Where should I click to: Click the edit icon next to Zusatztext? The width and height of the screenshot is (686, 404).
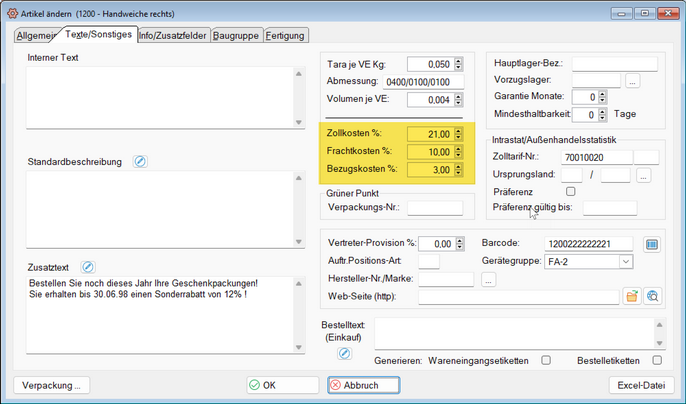88,267
